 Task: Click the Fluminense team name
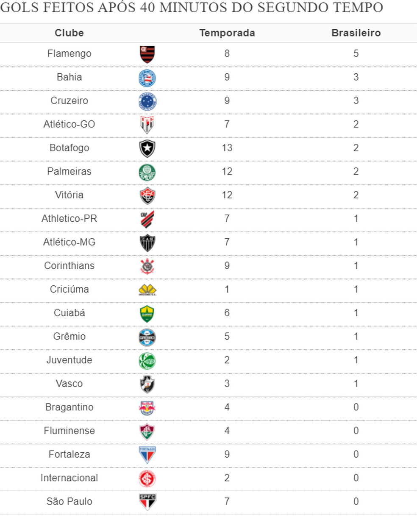point(69,431)
